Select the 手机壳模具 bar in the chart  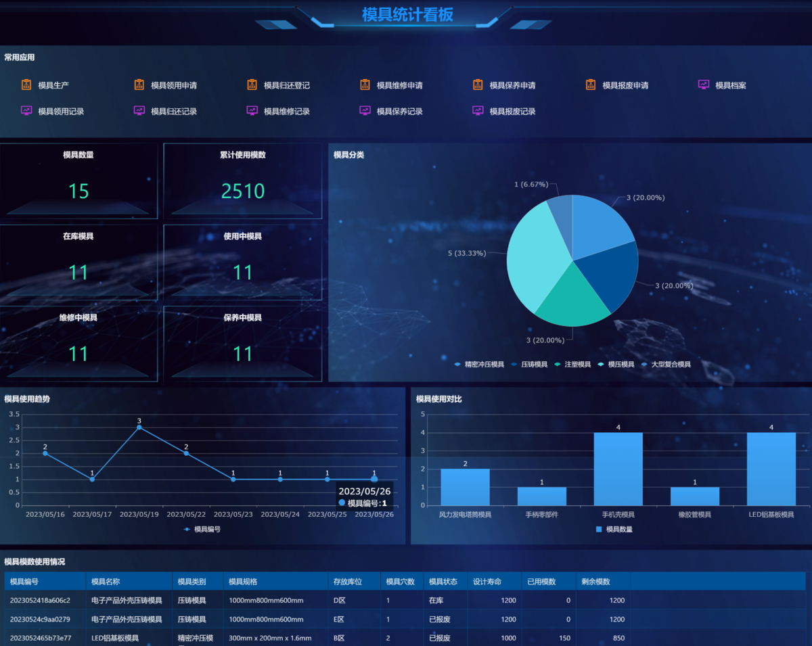[x=618, y=469]
